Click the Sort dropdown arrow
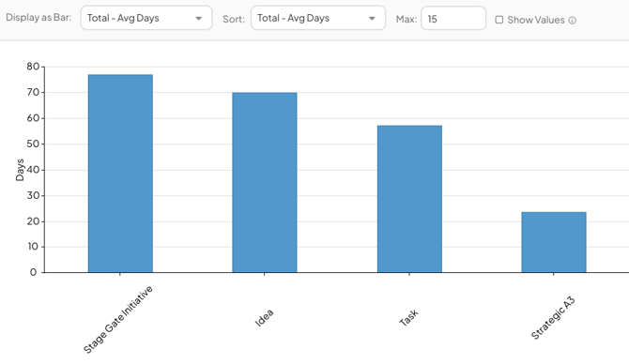Image resolution: width=629 pixels, height=364 pixels. [x=372, y=19]
